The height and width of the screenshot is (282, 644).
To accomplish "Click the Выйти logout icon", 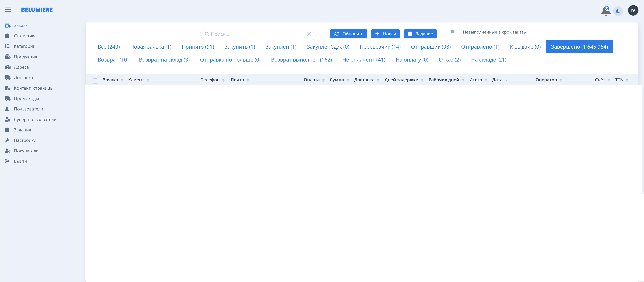I will pyautogui.click(x=7, y=161).
